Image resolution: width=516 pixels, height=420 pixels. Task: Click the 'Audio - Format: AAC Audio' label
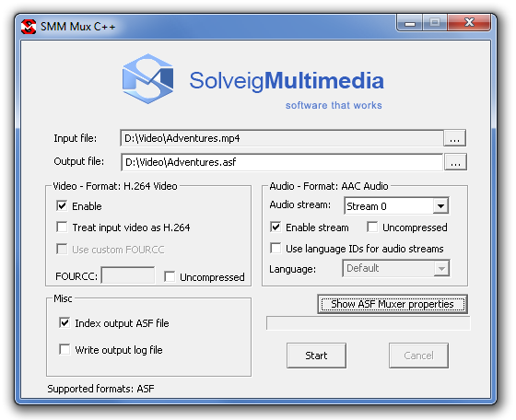coord(329,186)
